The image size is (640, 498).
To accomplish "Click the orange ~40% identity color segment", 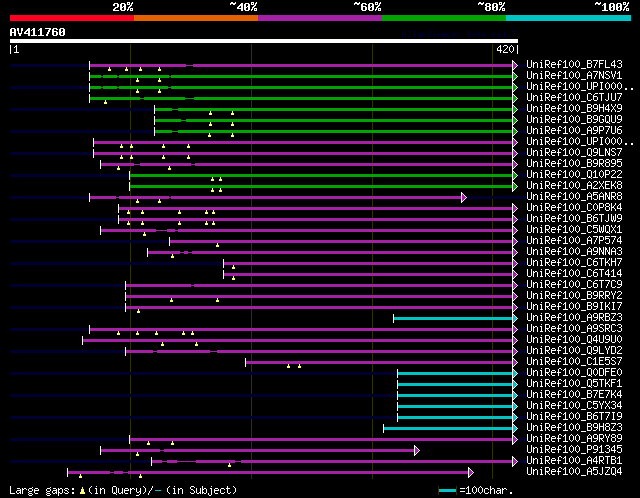I will [196, 18].
